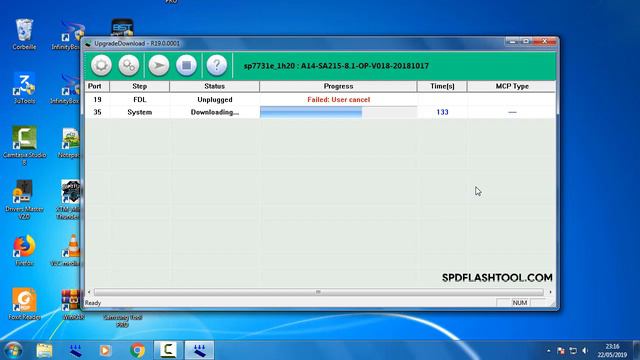Open the Help question mark icon
This screenshot has width=640, height=360.
[x=217, y=65]
